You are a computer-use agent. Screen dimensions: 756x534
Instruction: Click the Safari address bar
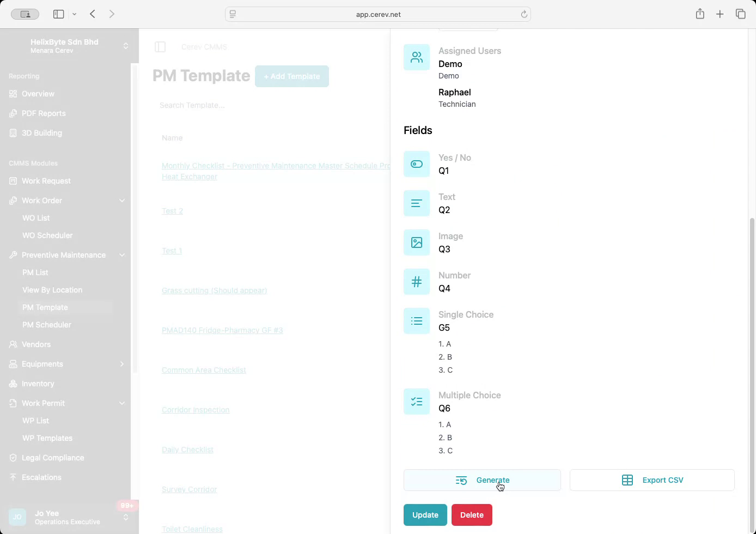378,14
